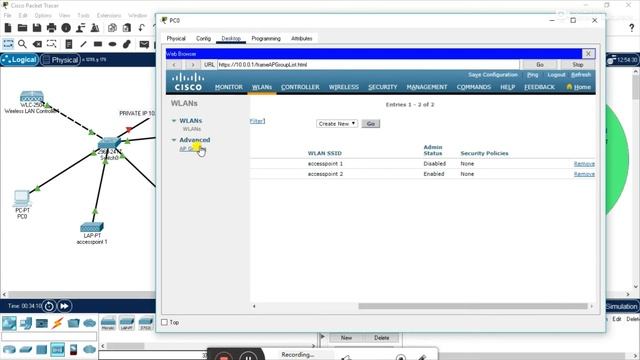The image size is (640, 360).
Task: Select the Draw Ellipse tool
Action: [x=113, y=44]
